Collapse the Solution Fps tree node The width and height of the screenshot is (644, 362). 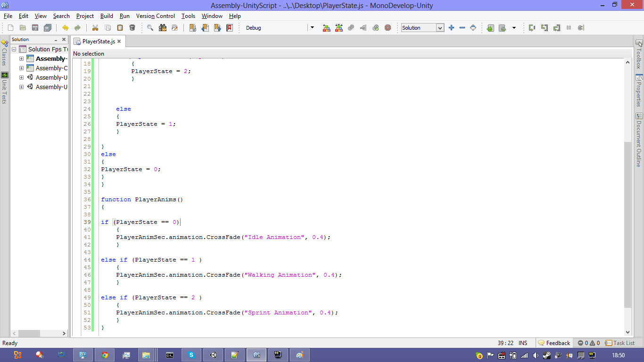click(14, 49)
